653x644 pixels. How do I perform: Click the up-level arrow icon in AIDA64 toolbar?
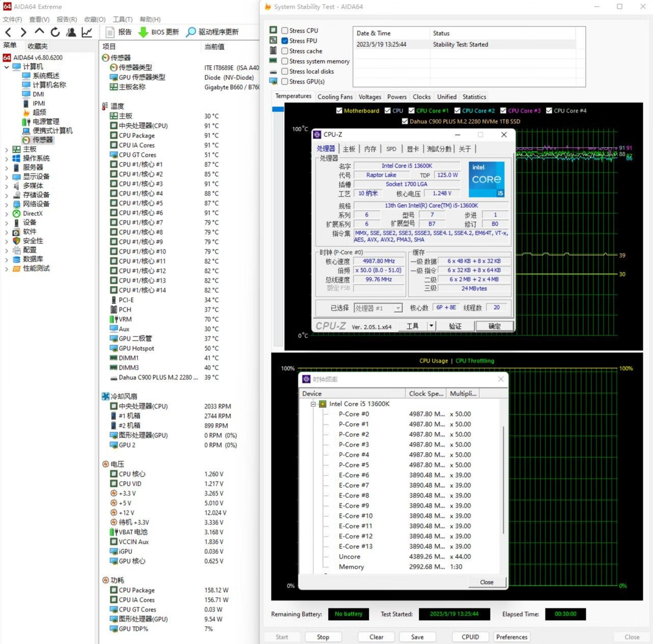point(39,32)
